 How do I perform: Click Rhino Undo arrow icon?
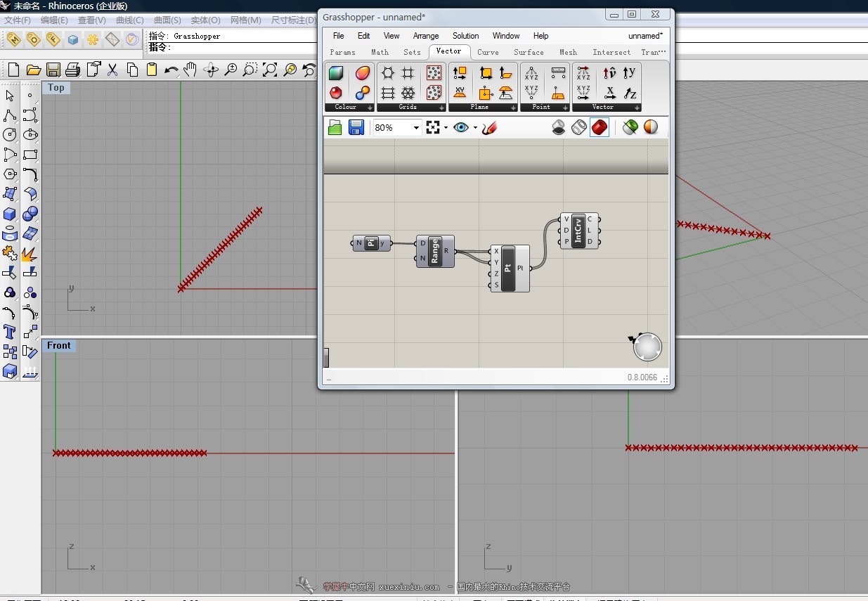tap(171, 70)
